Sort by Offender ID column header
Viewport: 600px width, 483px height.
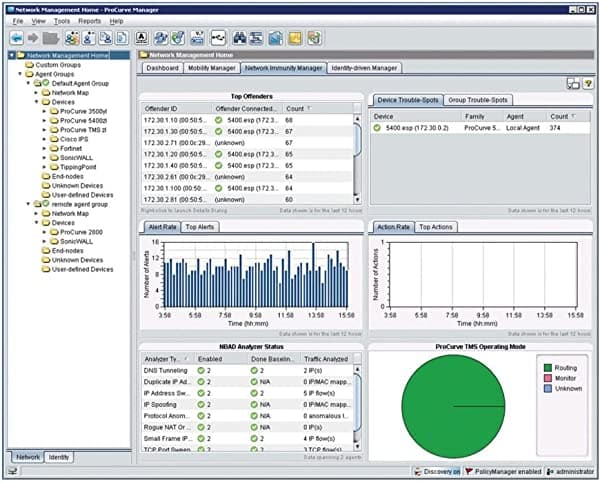[177, 109]
